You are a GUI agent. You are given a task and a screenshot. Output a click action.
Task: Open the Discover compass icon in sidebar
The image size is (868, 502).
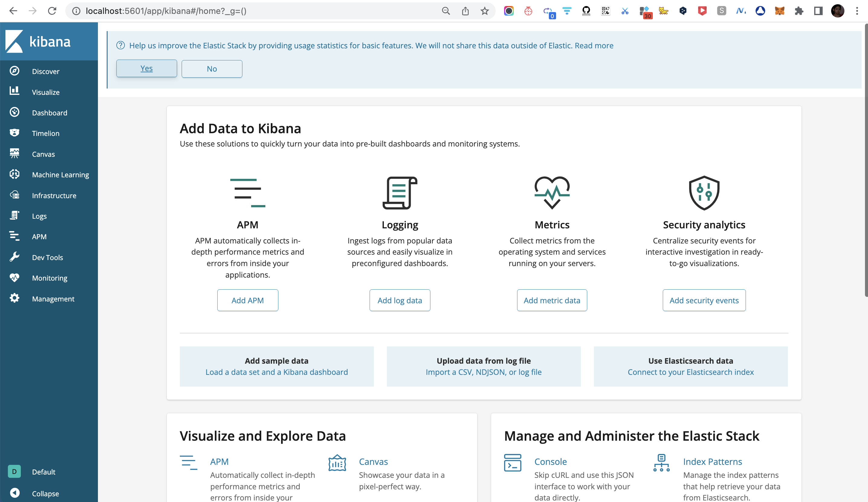coord(15,71)
